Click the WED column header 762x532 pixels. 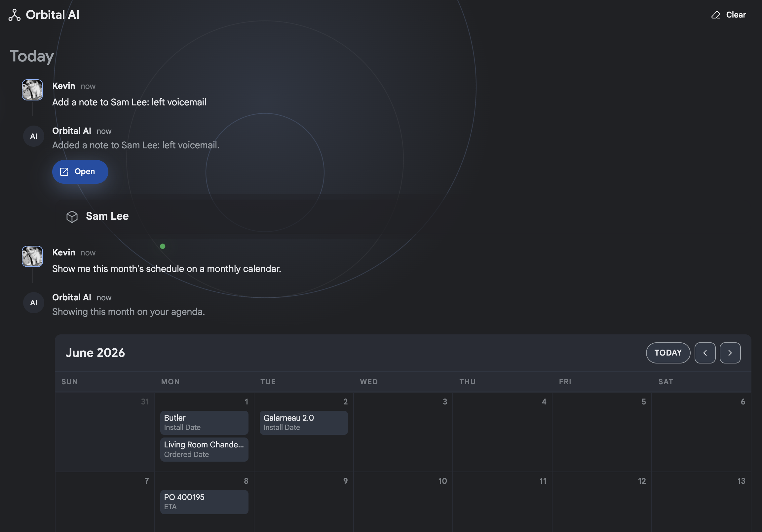[369, 382]
